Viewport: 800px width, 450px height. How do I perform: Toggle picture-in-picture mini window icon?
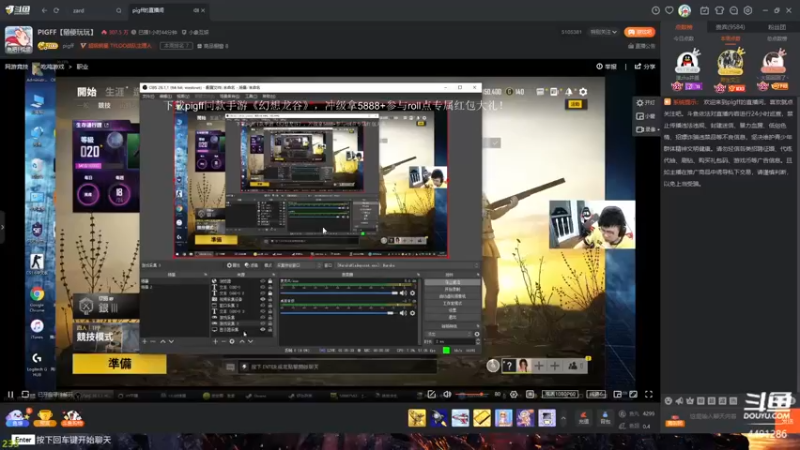(617, 394)
